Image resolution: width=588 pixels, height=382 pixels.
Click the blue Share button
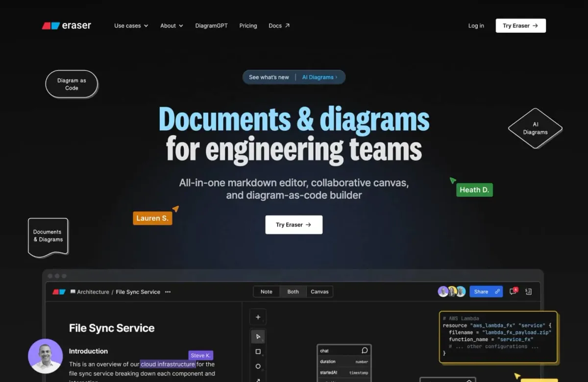486,291
